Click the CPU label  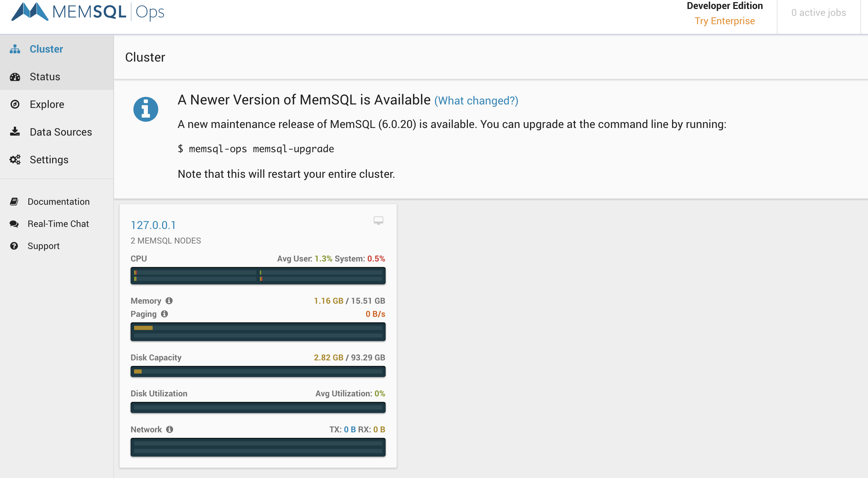coord(139,259)
